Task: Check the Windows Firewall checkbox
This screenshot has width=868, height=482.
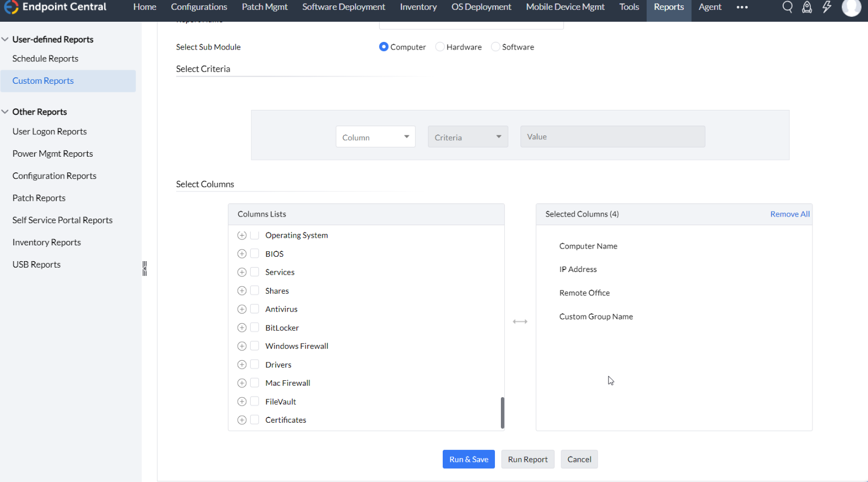Action: tap(255, 346)
